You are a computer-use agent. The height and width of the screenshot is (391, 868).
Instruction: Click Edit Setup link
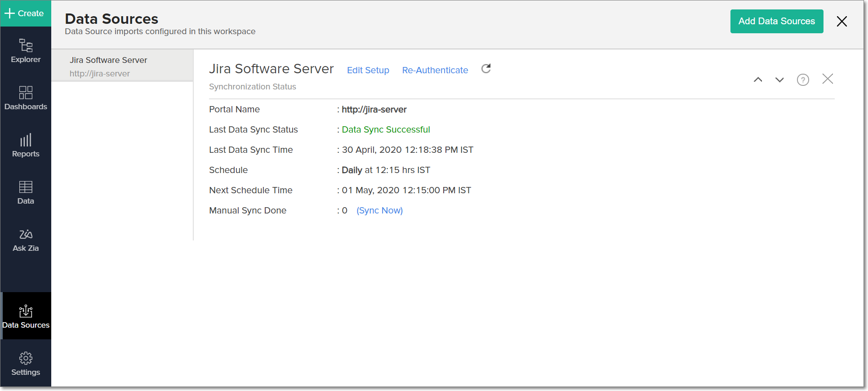[368, 70]
